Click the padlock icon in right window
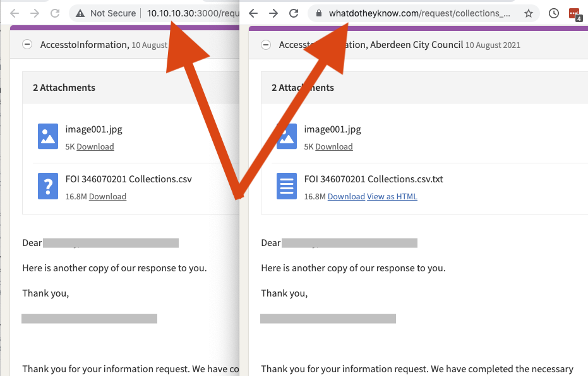Viewport: 588px width, 376px height. click(x=319, y=13)
